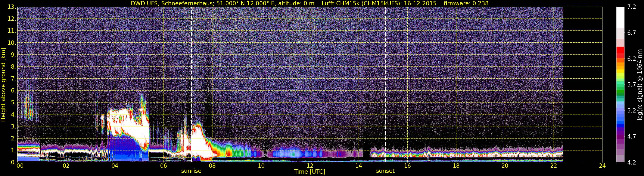Click the plot title 'DWD UFS, Schneefernerhaus'
644x176 pixels.
pos(172,3)
